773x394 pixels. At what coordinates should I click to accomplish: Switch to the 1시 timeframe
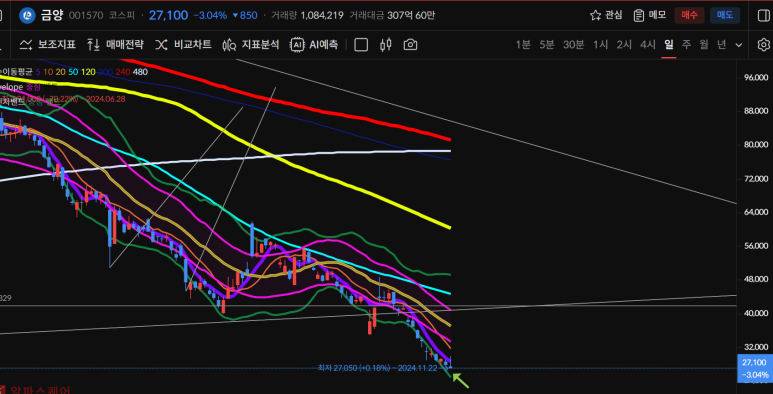click(x=600, y=45)
